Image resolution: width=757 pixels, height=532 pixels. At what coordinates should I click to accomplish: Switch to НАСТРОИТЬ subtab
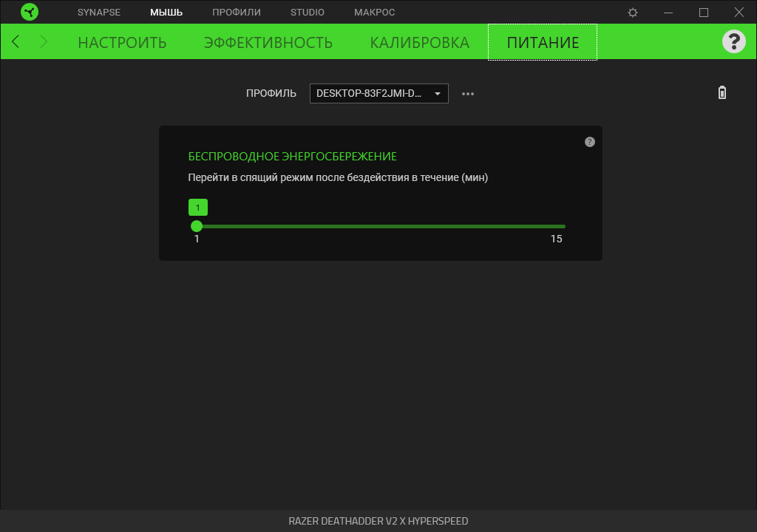[x=122, y=42]
